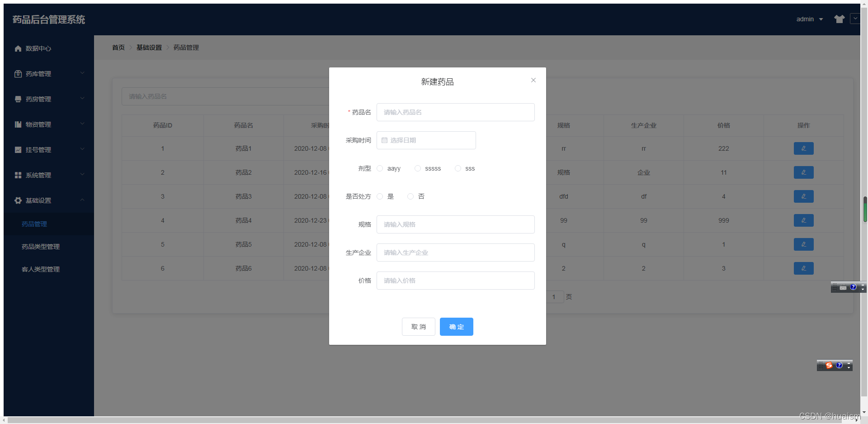The height and width of the screenshot is (424, 868).
Task: Click the 药库管理 chevron arrow
Action: pos(82,73)
